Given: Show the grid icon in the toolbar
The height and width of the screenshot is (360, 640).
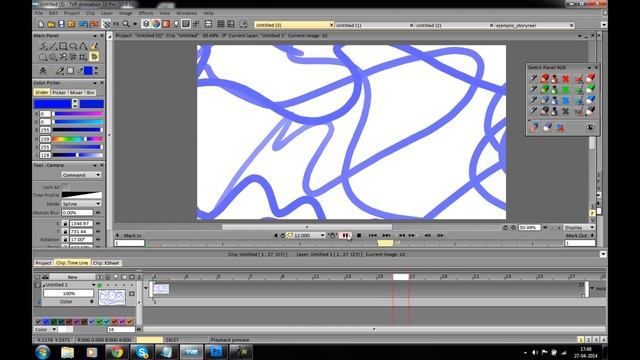Looking at the screenshot, I should pyautogui.click(x=221, y=24).
